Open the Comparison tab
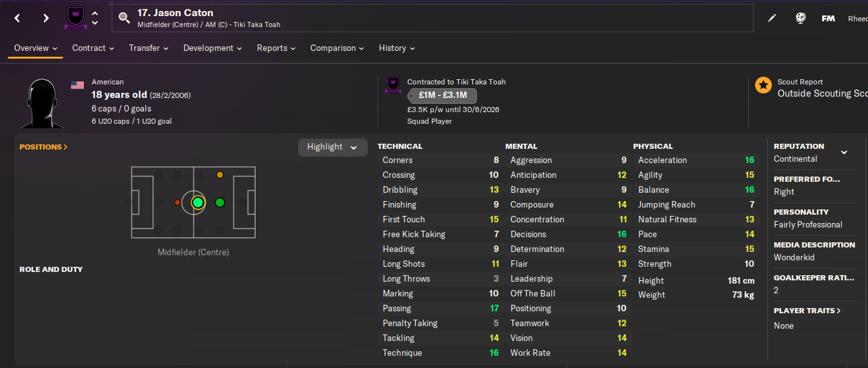The width and height of the screenshot is (868, 368). tap(337, 48)
